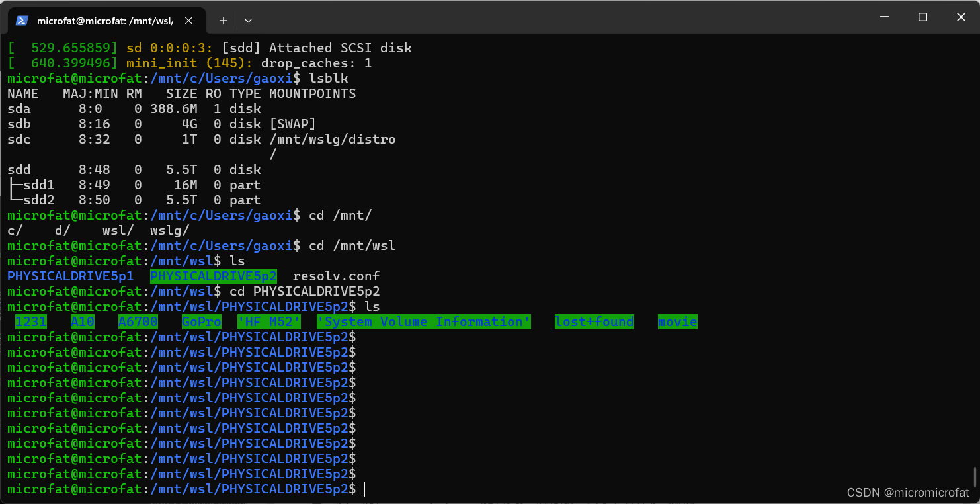Click the lost+found folder name

594,321
